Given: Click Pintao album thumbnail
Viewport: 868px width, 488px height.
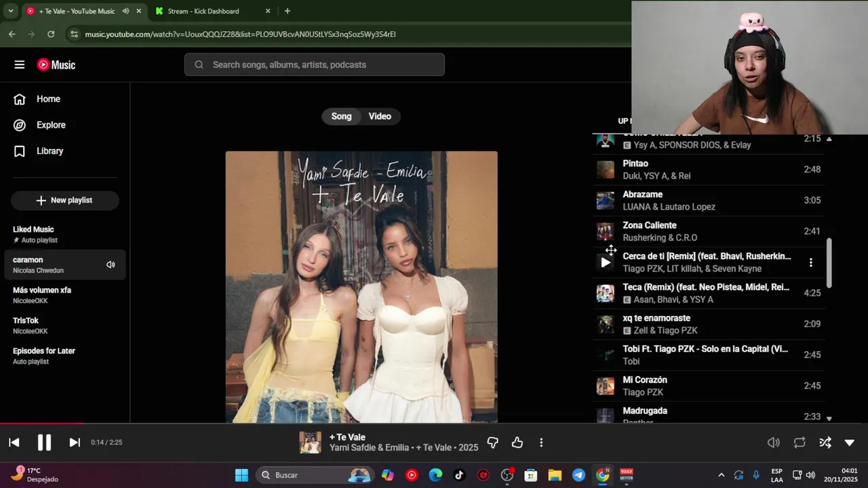Looking at the screenshot, I should [606, 169].
